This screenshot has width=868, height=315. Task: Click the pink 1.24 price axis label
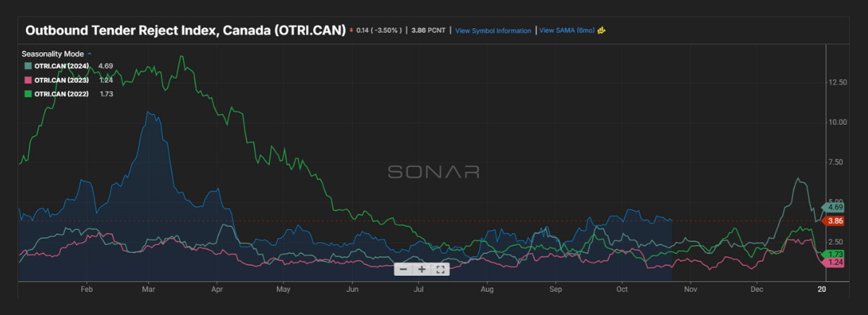tap(835, 262)
